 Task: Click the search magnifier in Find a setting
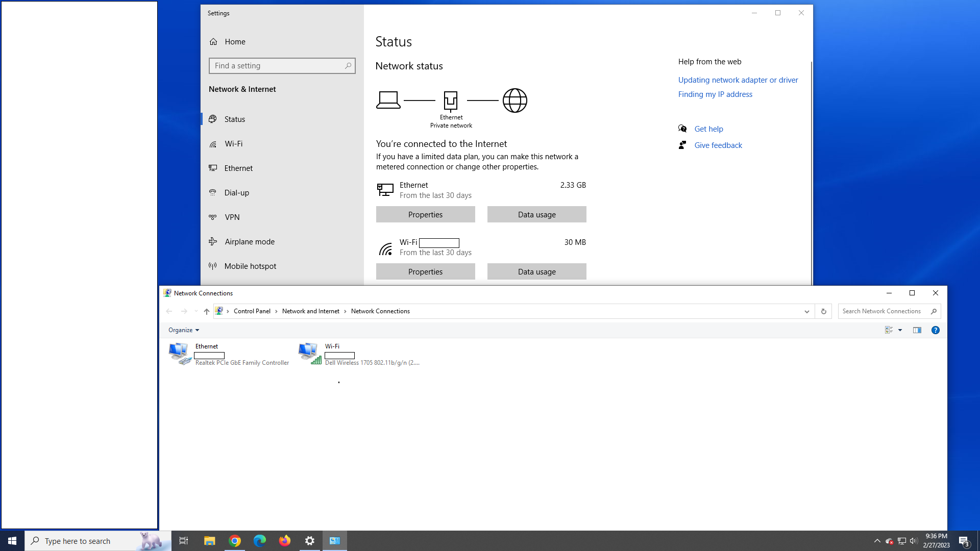pyautogui.click(x=348, y=66)
